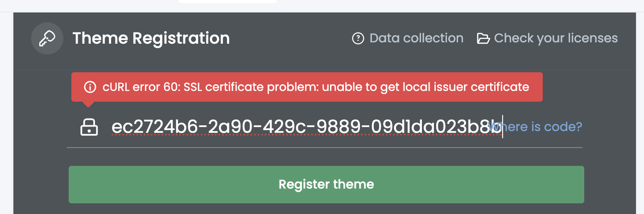This screenshot has height=214, width=644.
Task: Open the Check your licenses link
Action: click(556, 38)
